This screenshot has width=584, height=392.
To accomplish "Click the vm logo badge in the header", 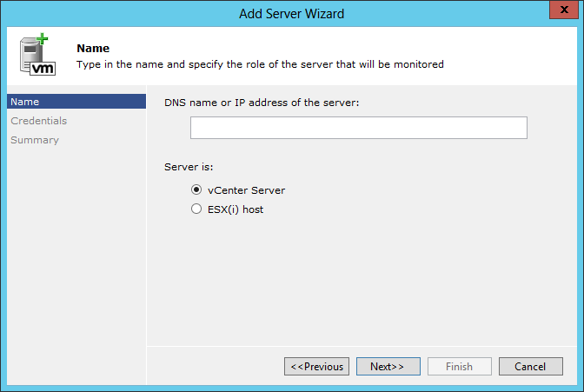I will [43, 69].
